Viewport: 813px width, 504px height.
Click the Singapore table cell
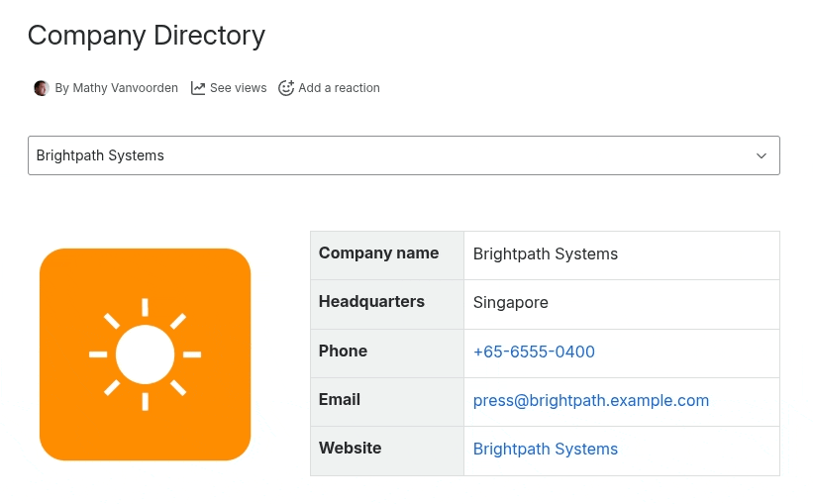(x=510, y=303)
